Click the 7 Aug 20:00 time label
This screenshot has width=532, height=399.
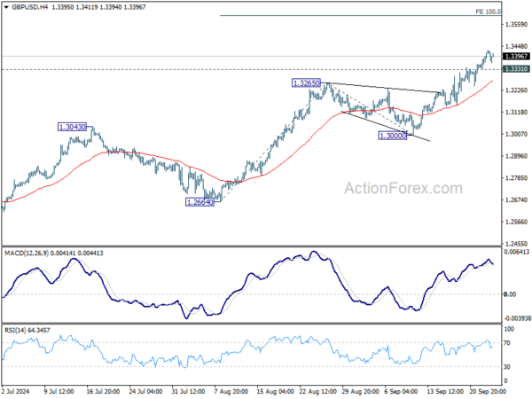pos(231,392)
